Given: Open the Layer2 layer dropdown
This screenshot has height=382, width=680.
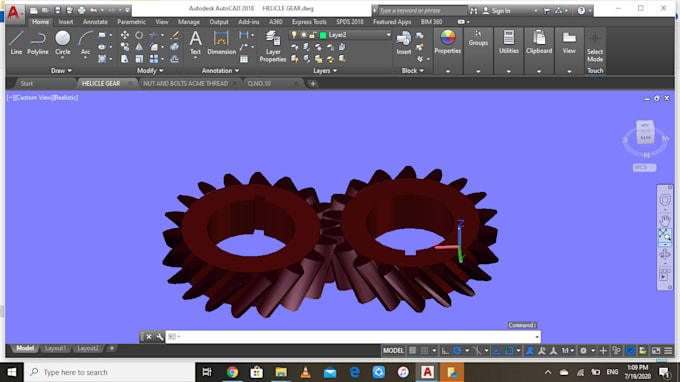Looking at the screenshot, I should coord(388,35).
